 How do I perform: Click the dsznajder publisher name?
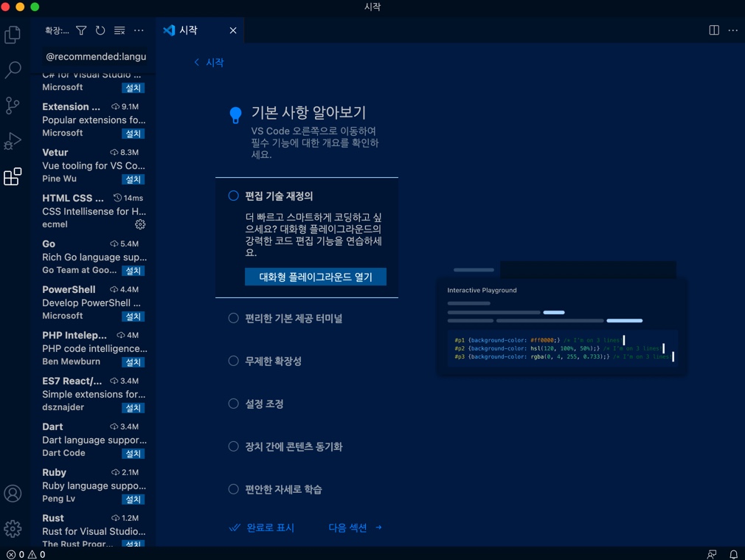click(63, 407)
